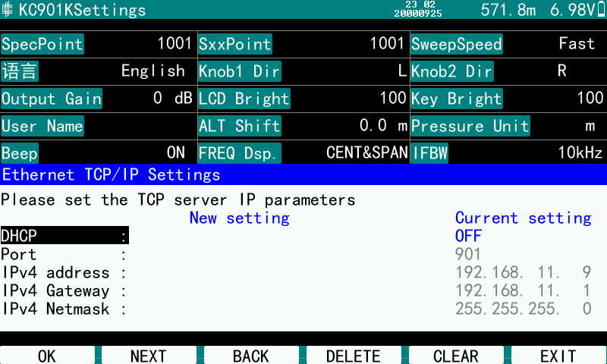Select the highlighted DHCP field

[x=64, y=236]
